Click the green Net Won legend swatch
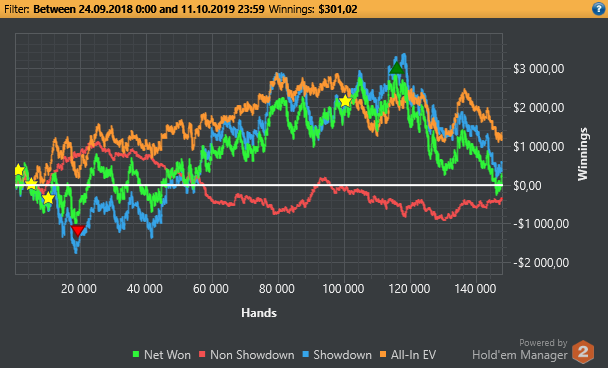The image size is (608, 368). point(136,354)
